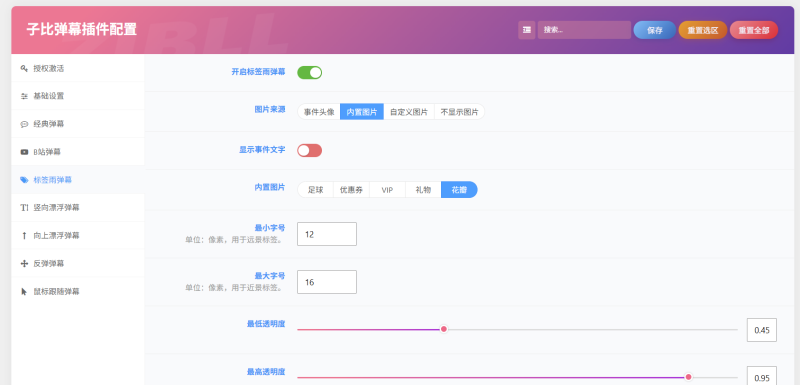Choose VIP built-in image
The image size is (800, 385).
pos(387,190)
